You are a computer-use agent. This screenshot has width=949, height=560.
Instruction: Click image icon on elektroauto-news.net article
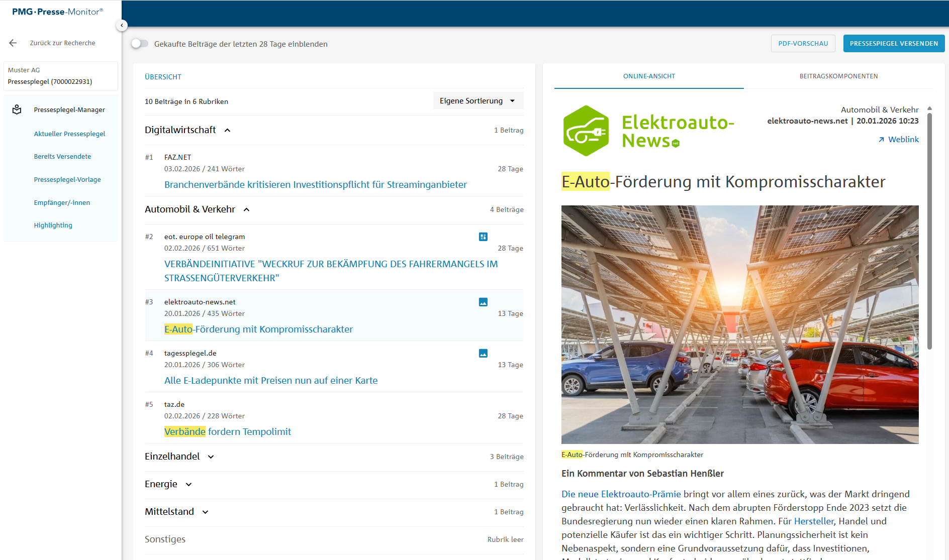coord(483,302)
